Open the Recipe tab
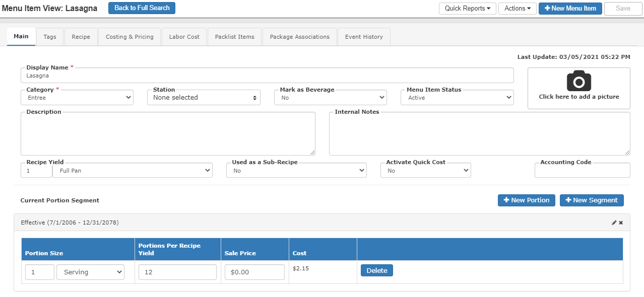The width and height of the screenshot is (644, 297). click(81, 37)
